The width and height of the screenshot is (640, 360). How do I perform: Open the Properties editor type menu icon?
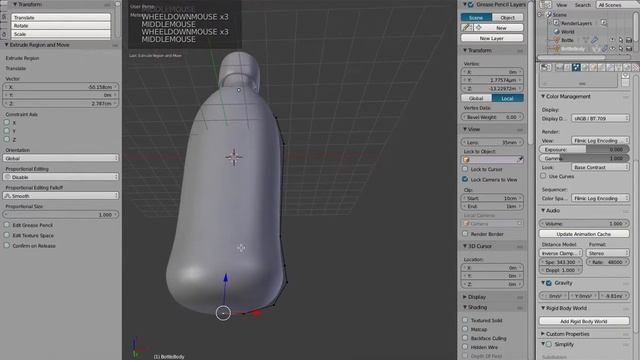click(x=545, y=67)
